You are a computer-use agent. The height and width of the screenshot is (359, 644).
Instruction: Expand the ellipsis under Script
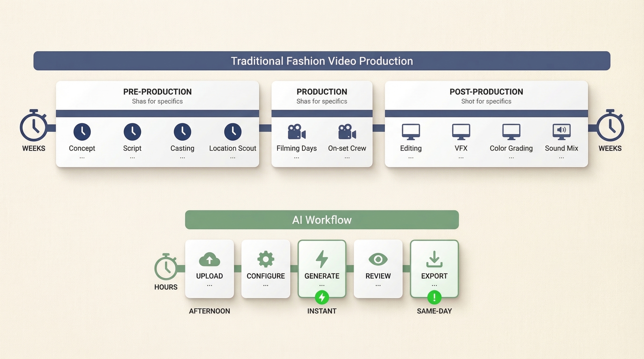click(132, 158)
